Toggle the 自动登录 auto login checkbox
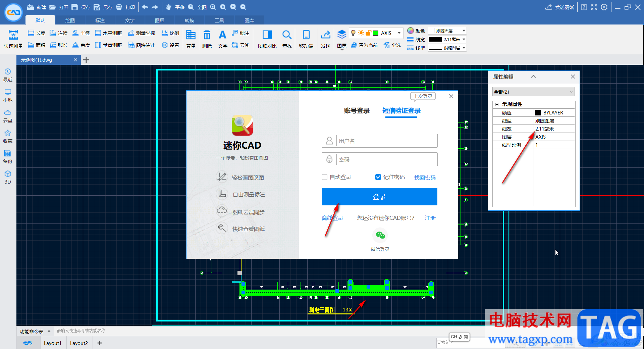The width and height of the screenshot is (644, 349). 324,177
